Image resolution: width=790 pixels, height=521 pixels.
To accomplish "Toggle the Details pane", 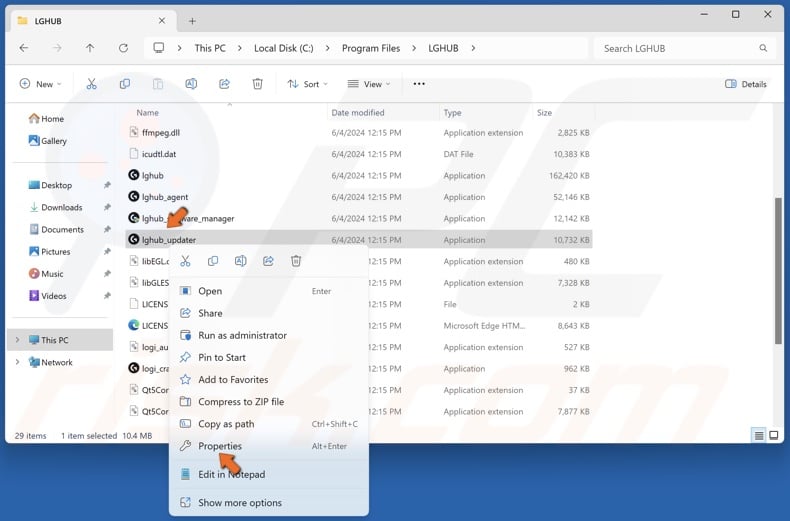I will 746,84.
